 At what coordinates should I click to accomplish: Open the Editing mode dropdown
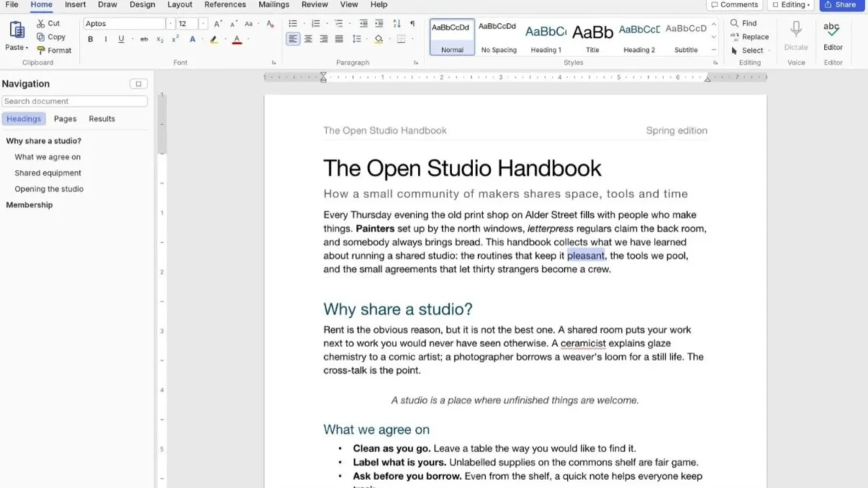point(791,4)
